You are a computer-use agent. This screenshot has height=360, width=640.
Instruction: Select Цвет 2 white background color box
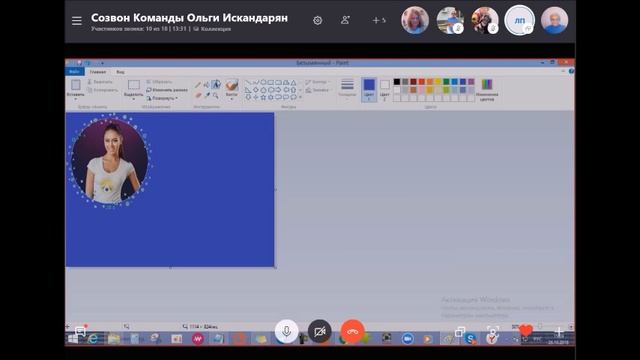384,89
